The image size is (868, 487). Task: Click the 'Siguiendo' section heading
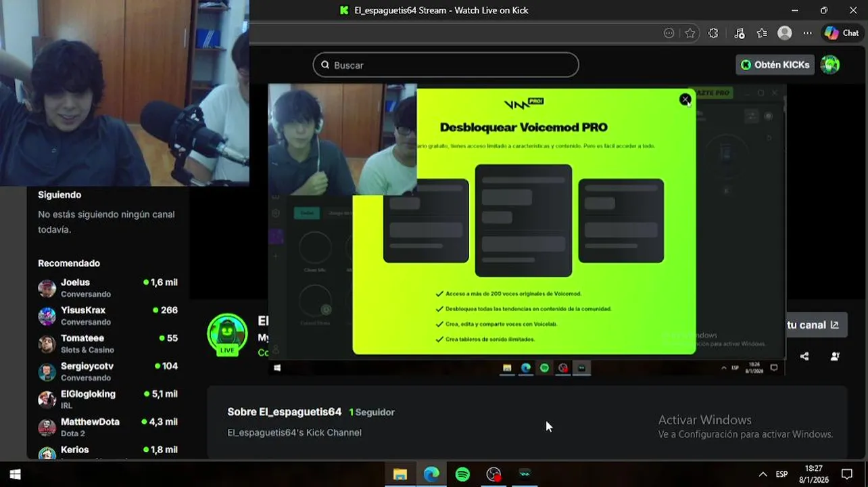coord(59,195)
